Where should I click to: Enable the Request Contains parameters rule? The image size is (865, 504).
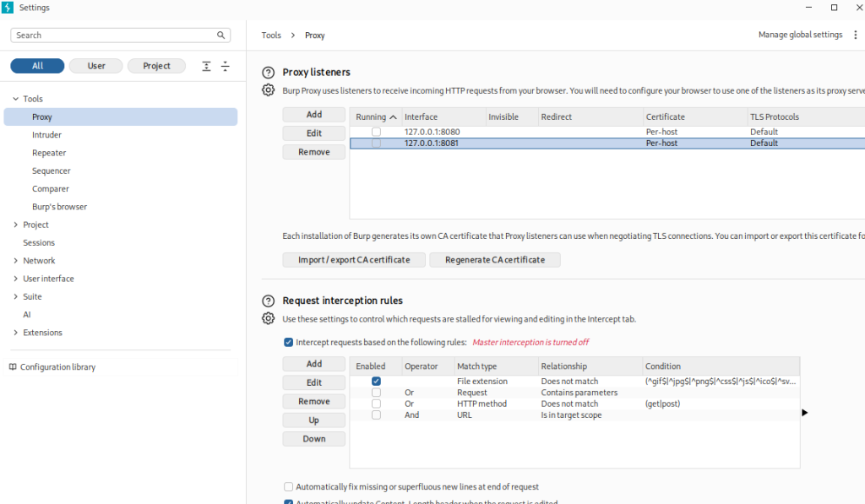(376, 393)
